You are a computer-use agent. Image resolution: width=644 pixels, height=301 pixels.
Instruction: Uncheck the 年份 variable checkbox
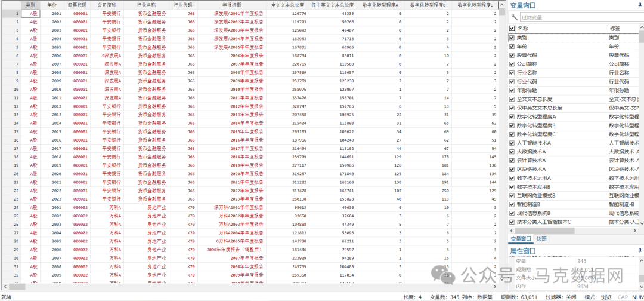point(512,47)
